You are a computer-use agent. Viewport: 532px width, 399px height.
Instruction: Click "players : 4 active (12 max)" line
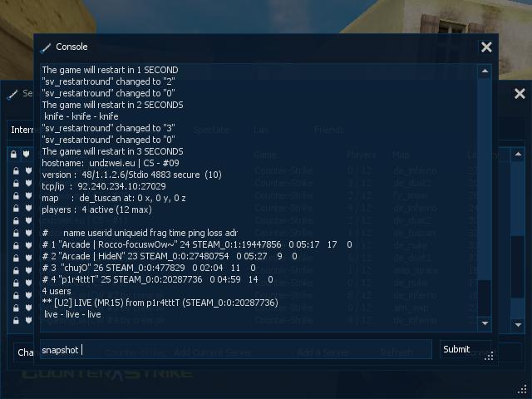96,209
